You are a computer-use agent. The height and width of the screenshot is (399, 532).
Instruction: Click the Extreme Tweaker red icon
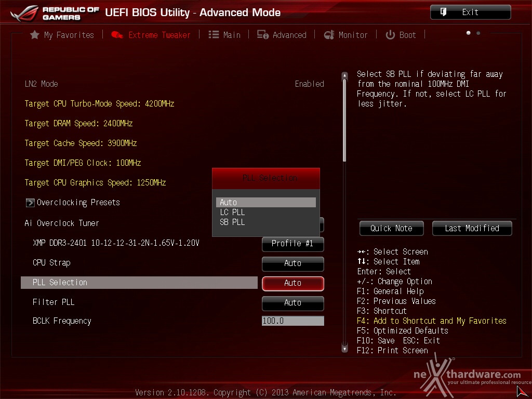(117, 35)
